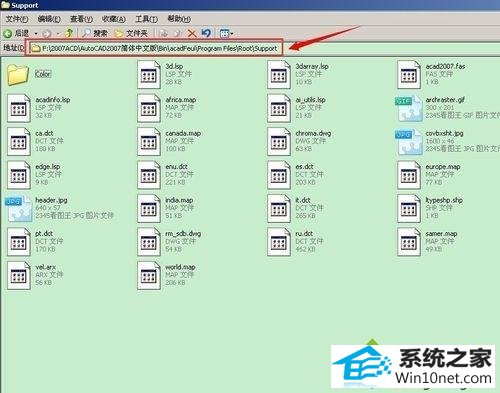Image resolution: width=500 pixels, height=393 pixels.
Task: Click the green up-one-level folder icon
Action: pos(69,33)
